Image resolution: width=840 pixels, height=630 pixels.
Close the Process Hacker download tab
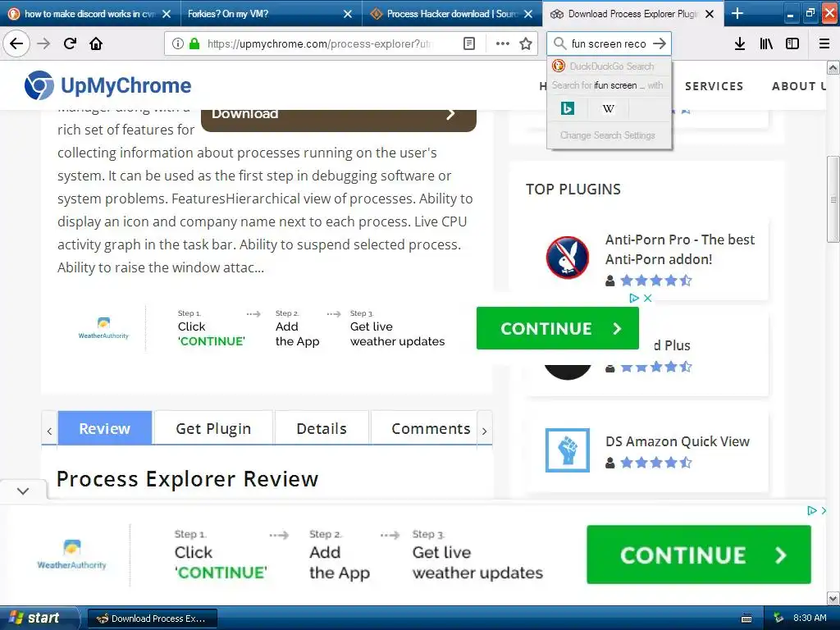pyautogui.click(x=528, y=14)
